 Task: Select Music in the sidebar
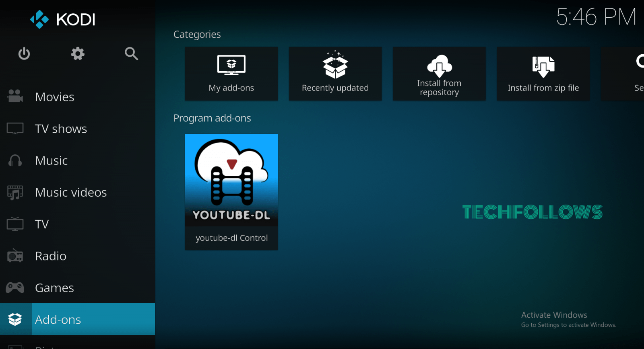77,160
